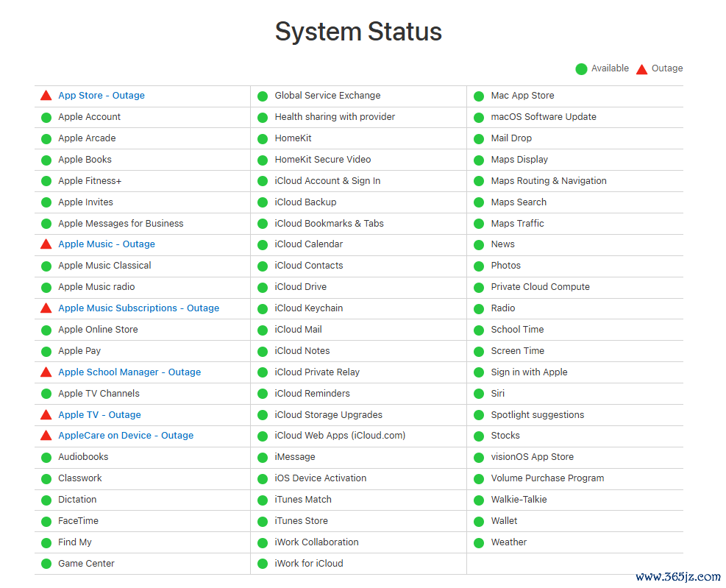Image resolution: width=726 pixels, height=588 pixels.
Task: Select the Apple Fitness+ text
Action: point(90,181)
